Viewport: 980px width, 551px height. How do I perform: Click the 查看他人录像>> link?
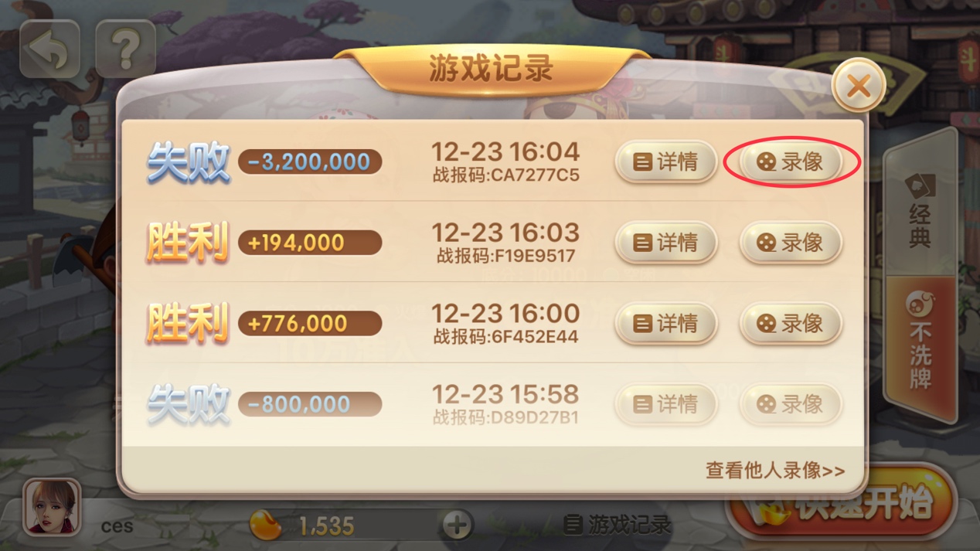click(x=775, y=470)
